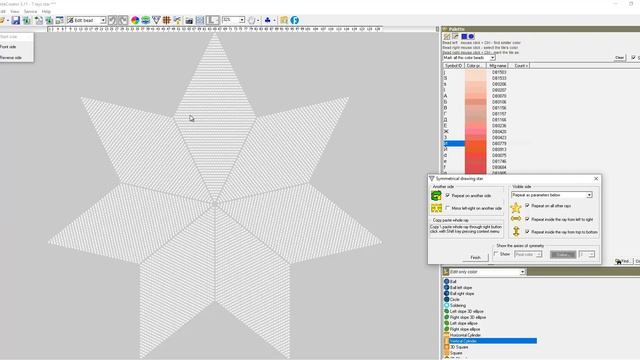Toggle the checkbox right of Clear button
Image resolution: width=640 pixels, height=360 pixels.
[x=633, y=58]
